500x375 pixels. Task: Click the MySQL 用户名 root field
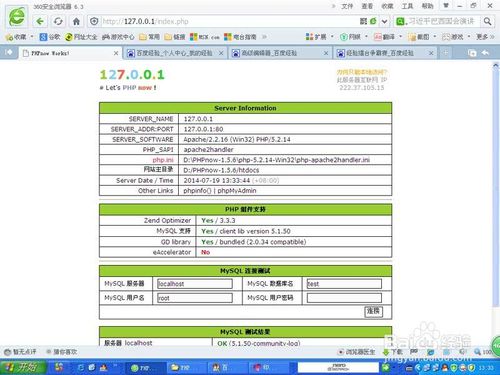click(195, 298)
